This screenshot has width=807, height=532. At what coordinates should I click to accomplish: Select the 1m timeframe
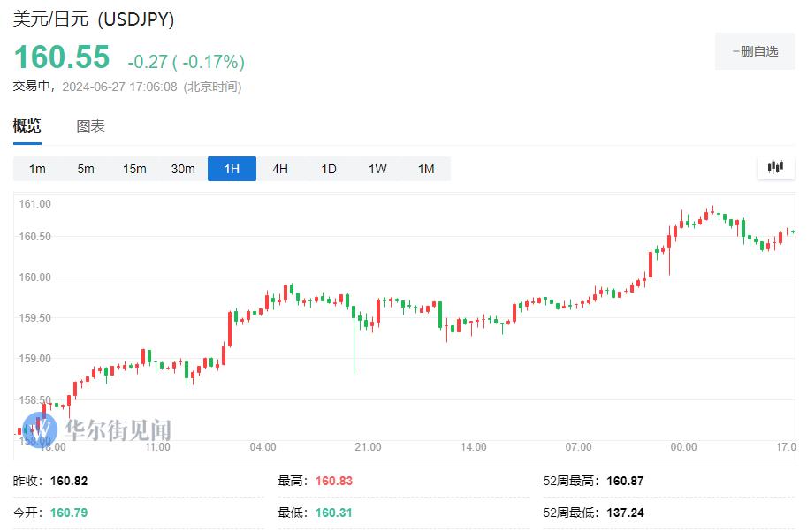(x=37, y=169)
